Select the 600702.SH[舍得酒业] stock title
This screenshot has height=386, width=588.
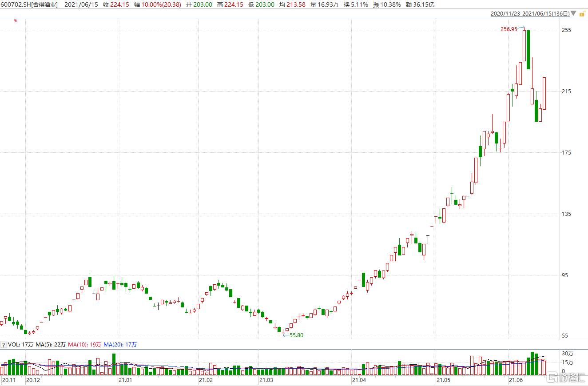[29, 4]
